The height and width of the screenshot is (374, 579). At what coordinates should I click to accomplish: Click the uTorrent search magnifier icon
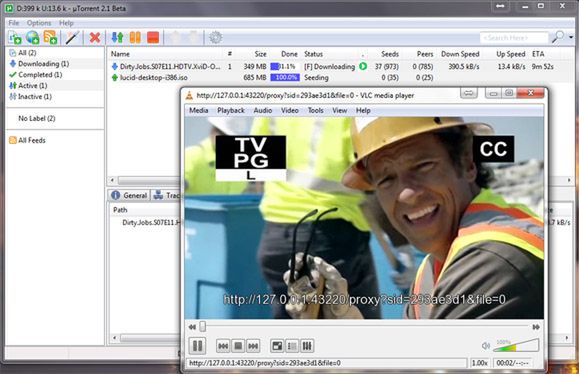(x=558, y=37)
